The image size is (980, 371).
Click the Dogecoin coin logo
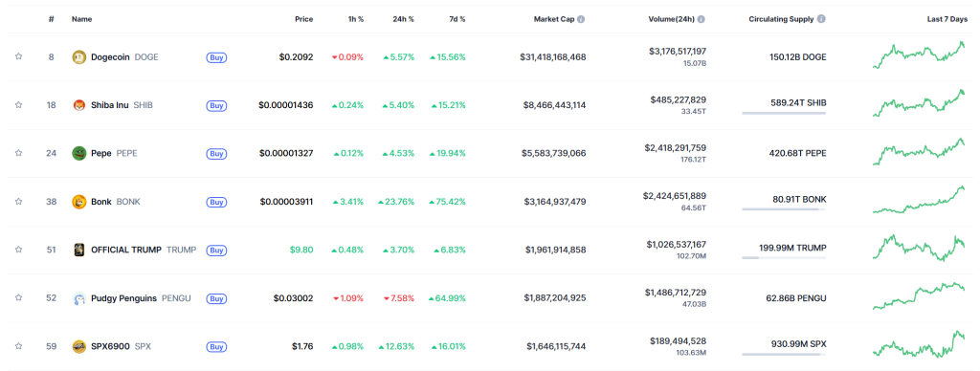pos(78,56)
